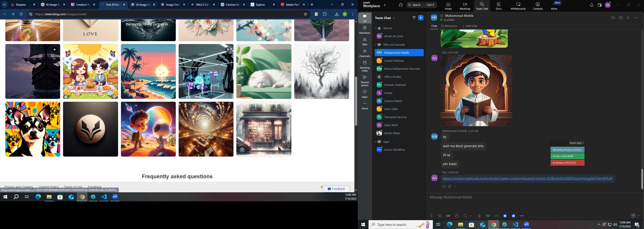Viewport: 644px width, 229px height.
Task: Expand the screenshot options dropdown arrow
Action: pyautogui.click(x=471, y=216)
